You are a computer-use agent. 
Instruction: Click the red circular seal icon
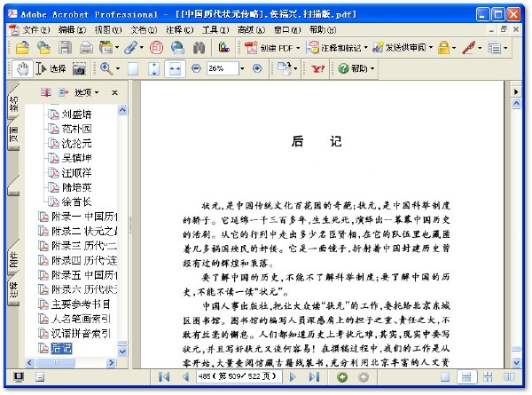coord(156,48)
